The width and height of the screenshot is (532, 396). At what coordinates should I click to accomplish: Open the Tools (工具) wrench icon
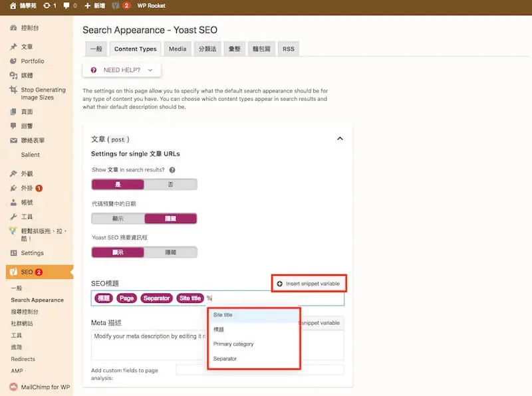pyautogui.click(x=13, y=217)
